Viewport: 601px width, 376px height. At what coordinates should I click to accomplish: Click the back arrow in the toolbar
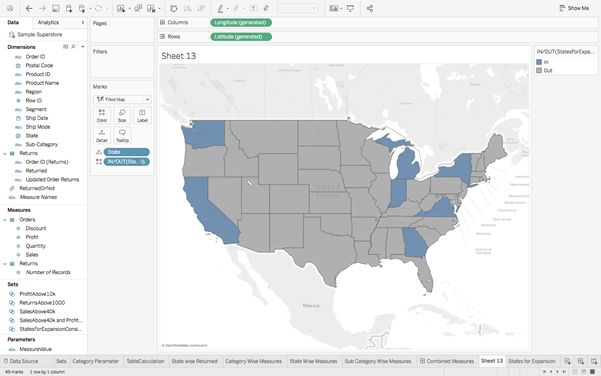29,8
